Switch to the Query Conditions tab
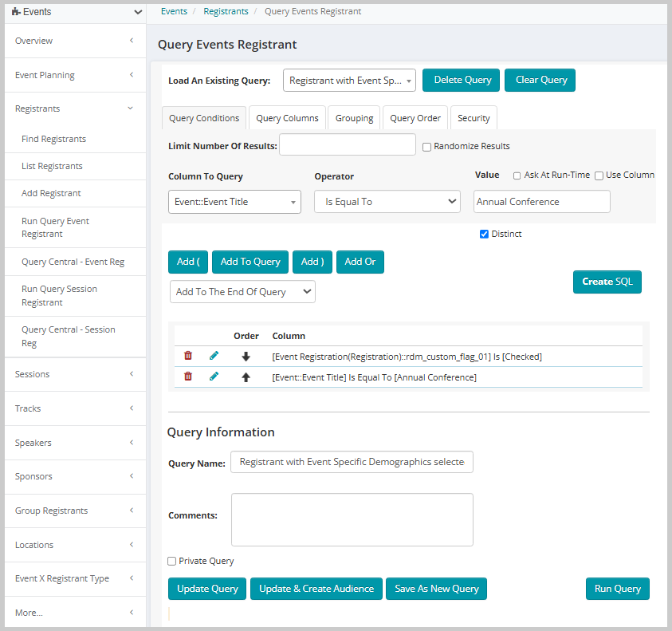The image size is (672, 631). tap(204, 118)
